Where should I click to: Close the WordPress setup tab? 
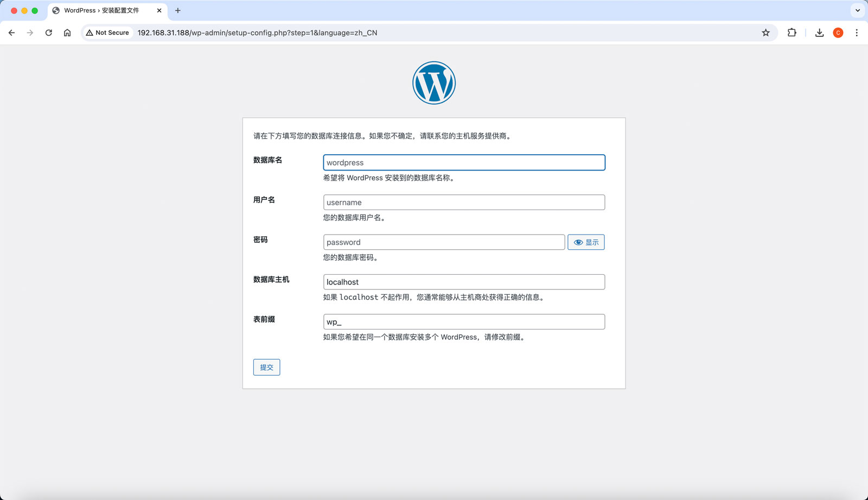coord(159,10)
